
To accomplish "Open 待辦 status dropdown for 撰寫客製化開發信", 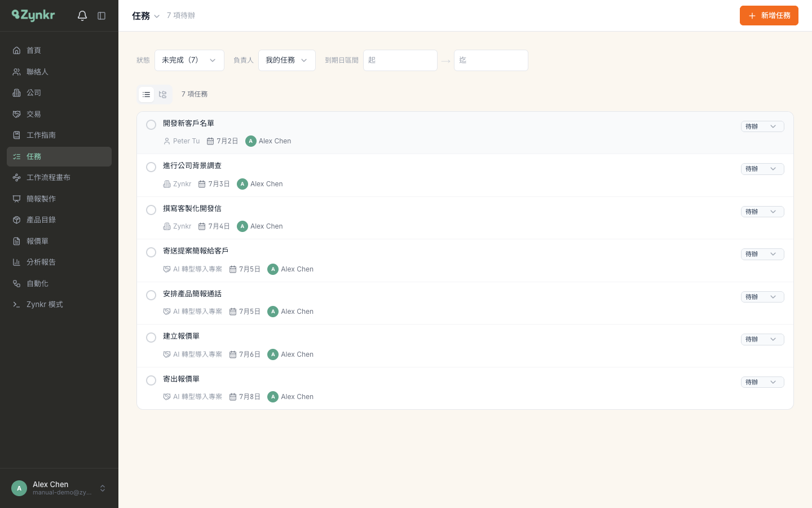I will [762, 212].
